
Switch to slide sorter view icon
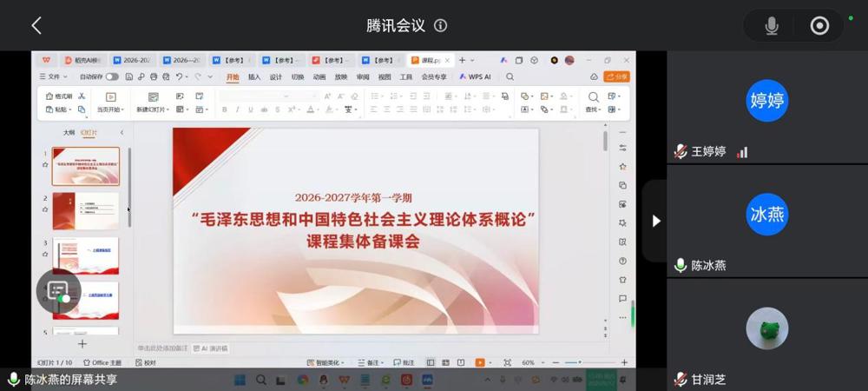445,362
